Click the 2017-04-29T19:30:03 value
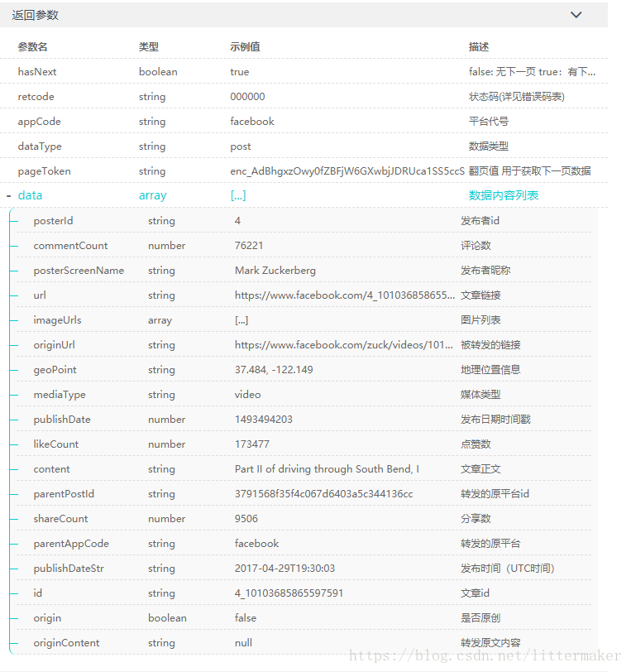This screenshot has width=631, height=672. click(x=284, y=569)
